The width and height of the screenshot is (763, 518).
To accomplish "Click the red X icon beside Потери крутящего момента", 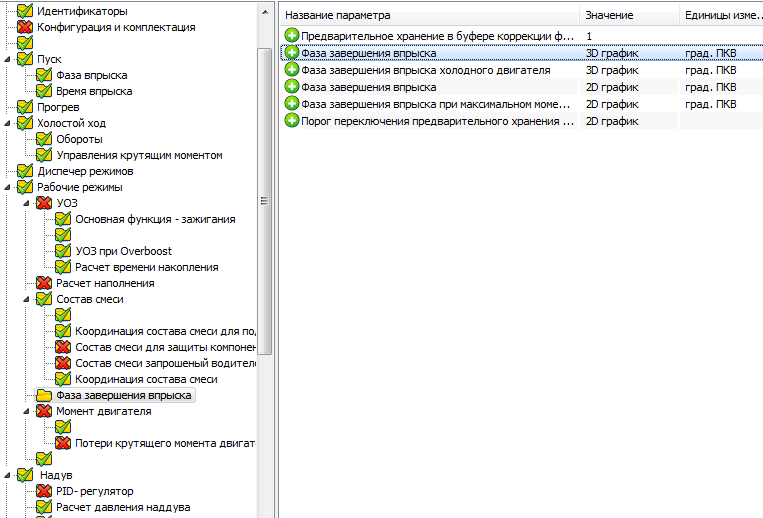I will pos(64,443).
